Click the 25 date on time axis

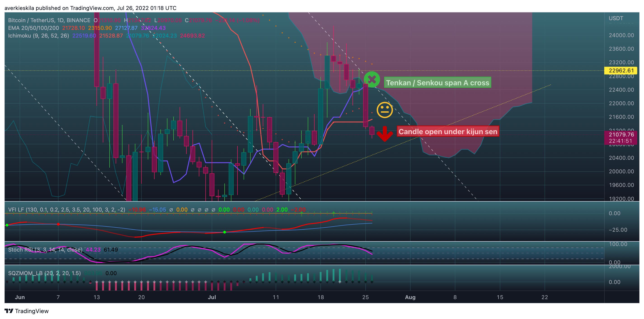click(x=366, y=297)
